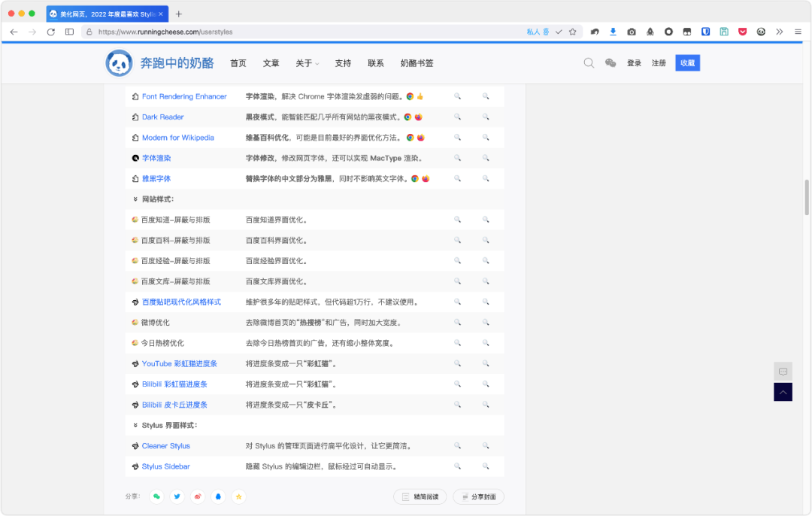Screen dimensions: 812x516
Task: Click the 私人 reader mode label in address bar
Action: point(538,32)
